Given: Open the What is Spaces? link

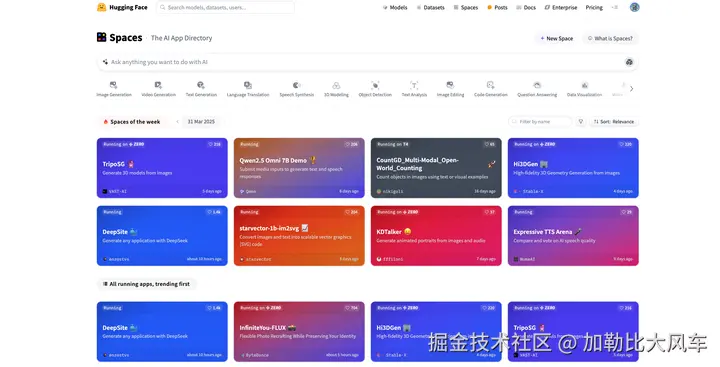Looking at the screenshot, I should click(610, 39).
